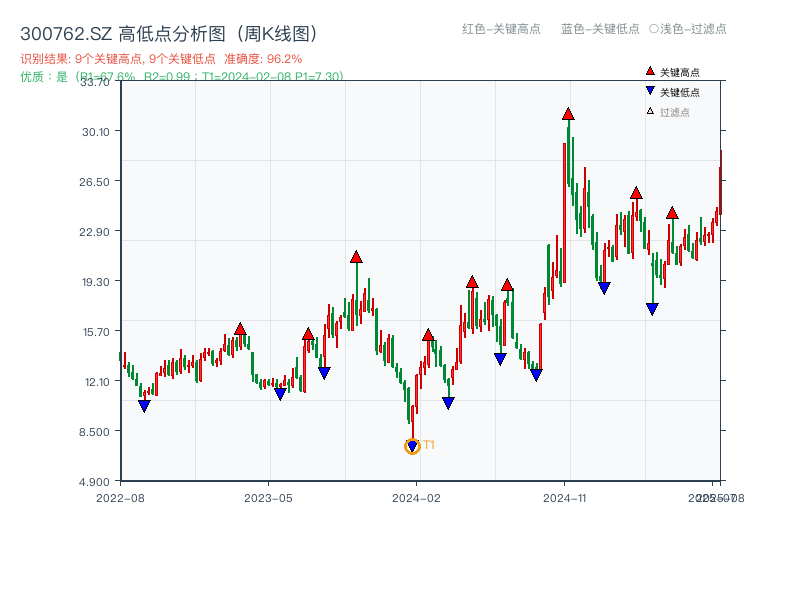Click the 15.70 y-axis label
Image resolution: width=800 pixels, height=600 pixels.
(96, 332)
